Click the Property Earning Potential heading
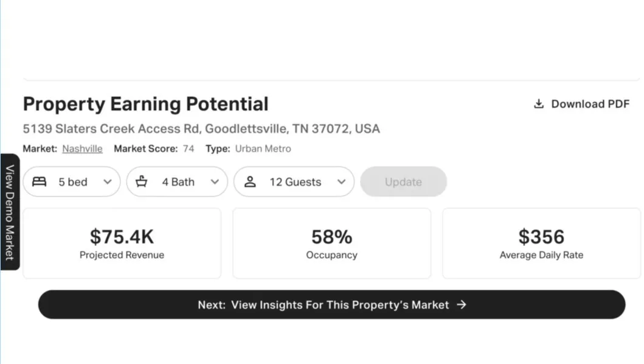This screenshot has width=644, height=364. coord(145,104)
